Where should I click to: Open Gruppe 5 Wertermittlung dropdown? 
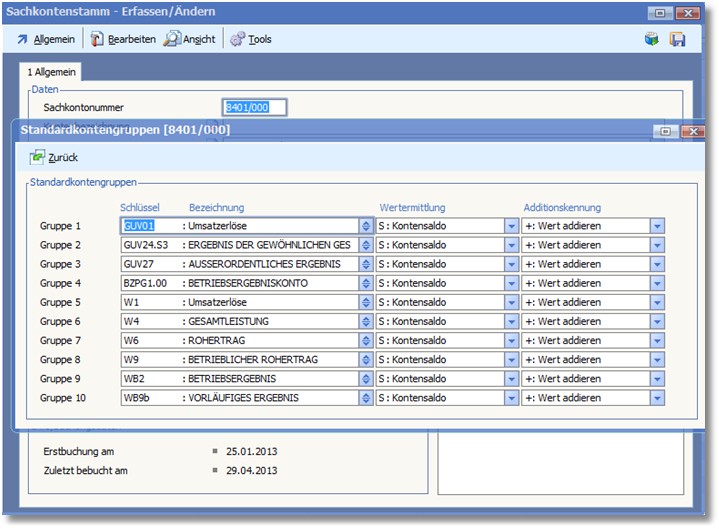point(512,302)
